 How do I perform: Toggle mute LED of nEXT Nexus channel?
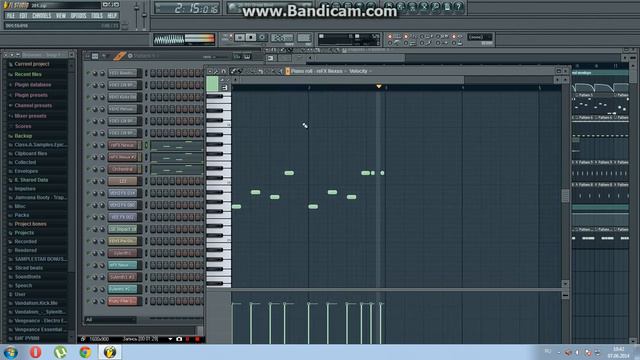pos(88,145)
